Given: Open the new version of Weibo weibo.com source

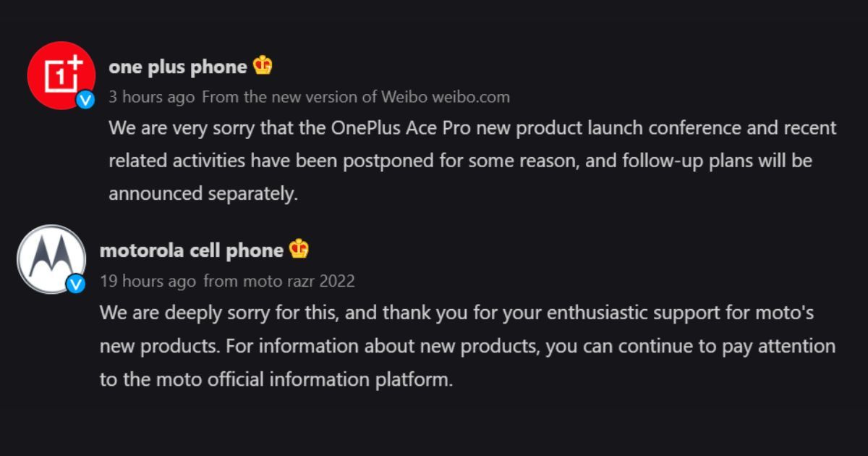Looking at the screenshot, I should (356, 97).
